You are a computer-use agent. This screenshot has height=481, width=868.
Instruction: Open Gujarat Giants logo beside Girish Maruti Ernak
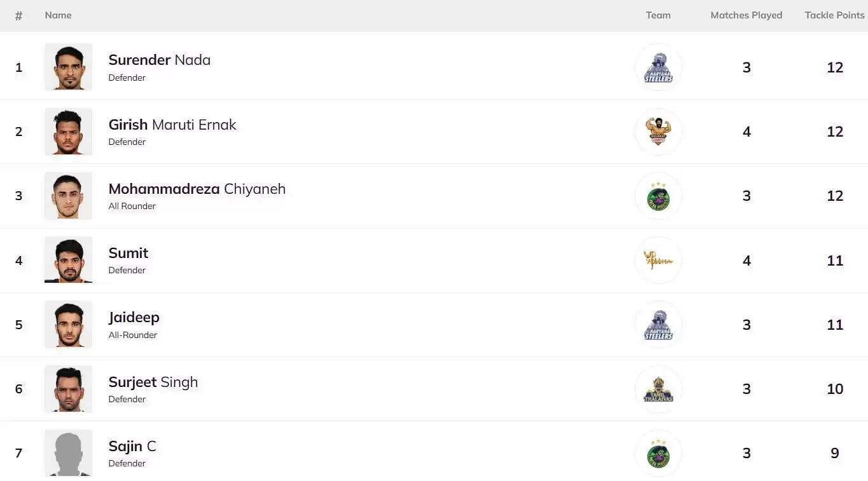(x=658, y=132)
